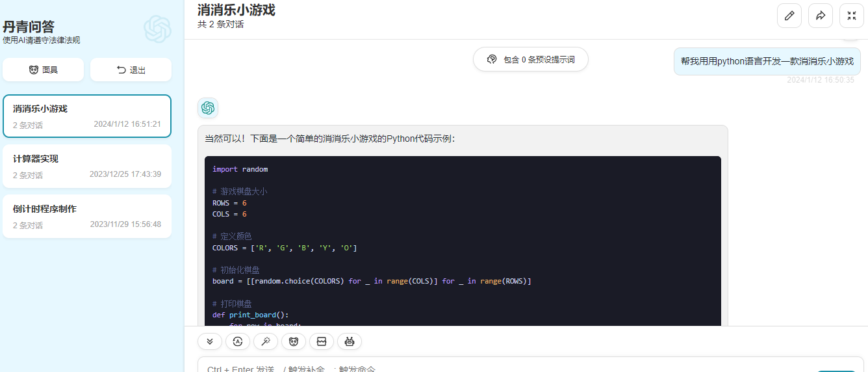Click the robot model selector icon

(x=350, y=341)
